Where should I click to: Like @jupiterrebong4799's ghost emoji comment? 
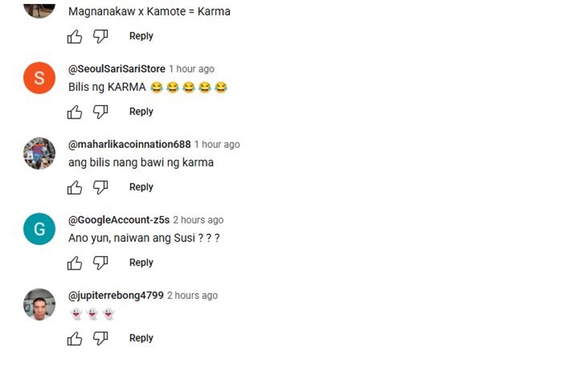click(x=74, y=339)
